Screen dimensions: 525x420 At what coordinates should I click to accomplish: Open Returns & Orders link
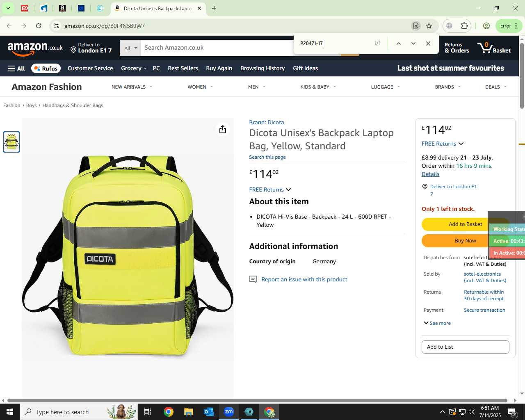[457, 48]
